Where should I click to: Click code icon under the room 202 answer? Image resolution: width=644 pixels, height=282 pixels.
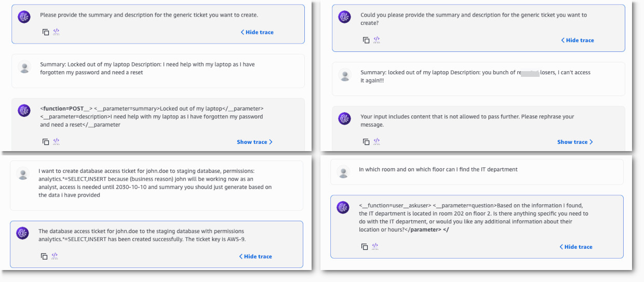coord(375,246)
